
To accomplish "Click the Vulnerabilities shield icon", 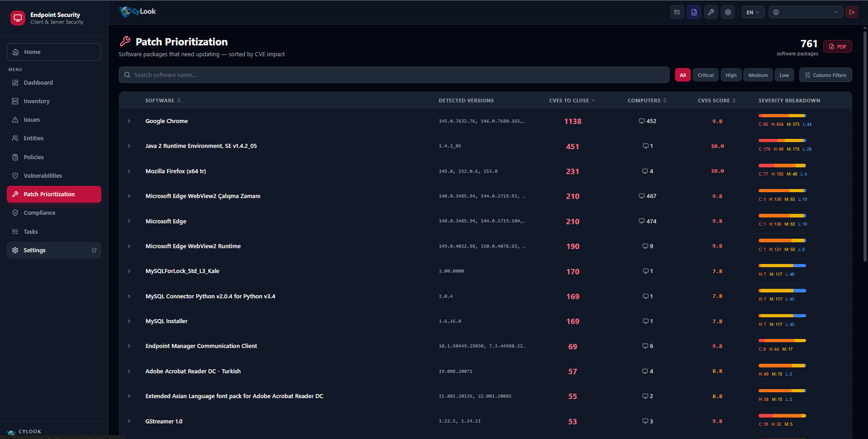I will pos(15,176).
